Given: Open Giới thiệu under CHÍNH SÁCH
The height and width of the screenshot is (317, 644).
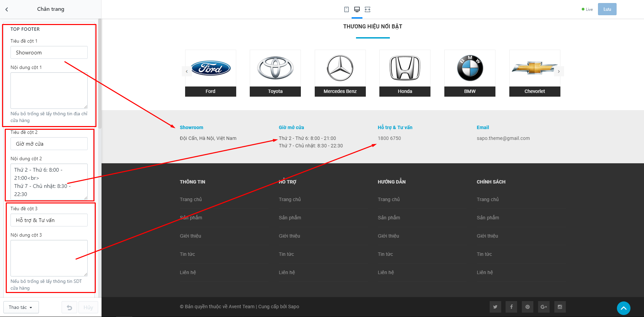Looking at the screenshot, I should pos(487,236).
